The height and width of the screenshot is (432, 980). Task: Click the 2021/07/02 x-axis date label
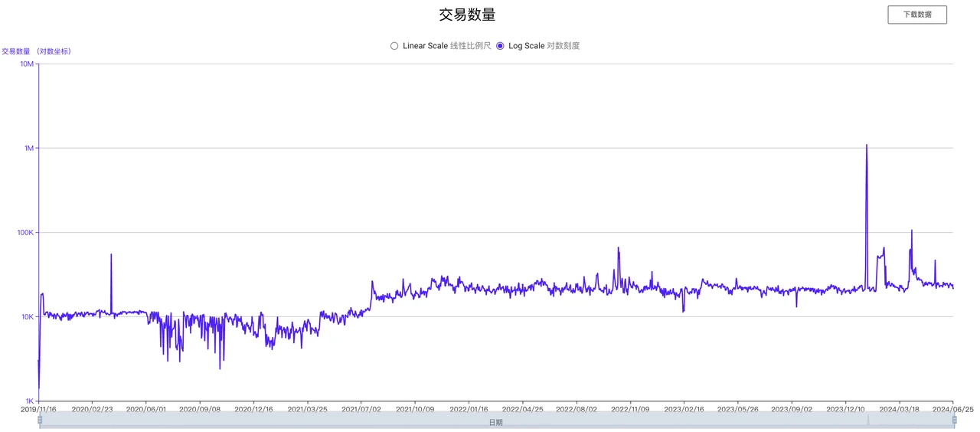pos(361,409)
